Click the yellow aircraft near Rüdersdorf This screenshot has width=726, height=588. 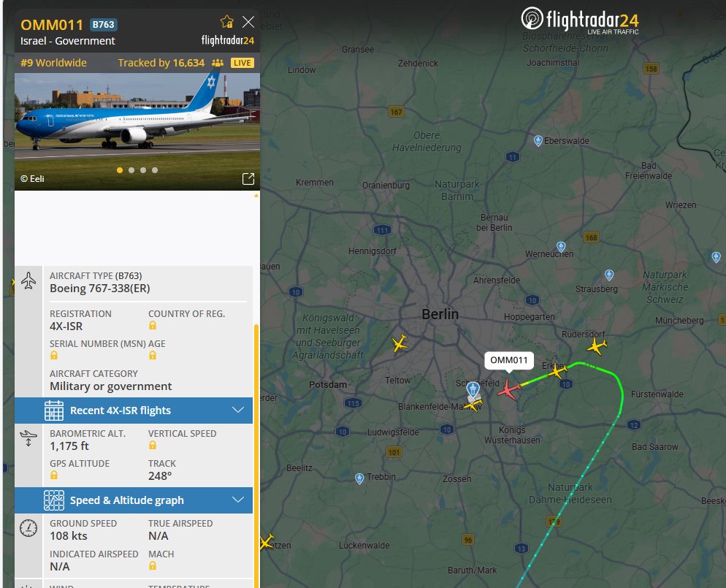596,345
